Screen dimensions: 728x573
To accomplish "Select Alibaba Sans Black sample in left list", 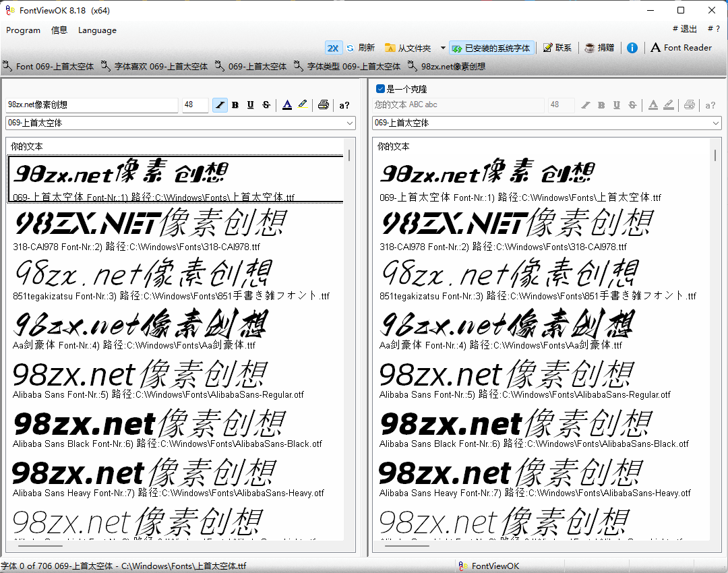I will click(177, 426).
